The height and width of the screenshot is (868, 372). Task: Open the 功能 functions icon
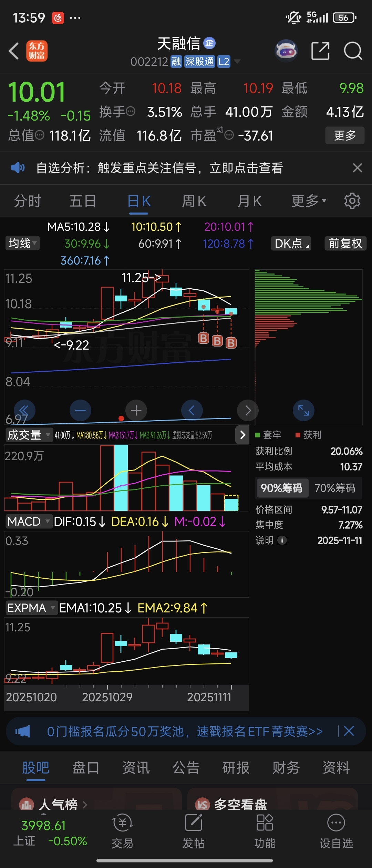(265, 823)
